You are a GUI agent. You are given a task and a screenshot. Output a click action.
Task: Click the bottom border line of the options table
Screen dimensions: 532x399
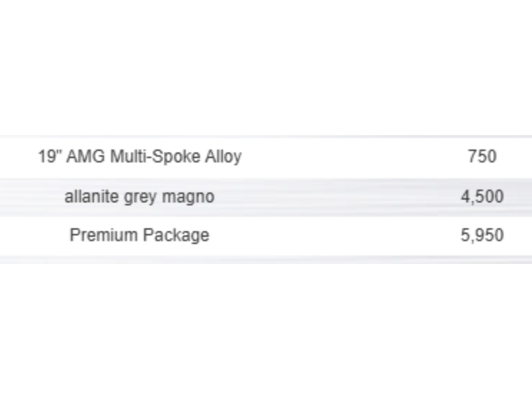[266, 259]
